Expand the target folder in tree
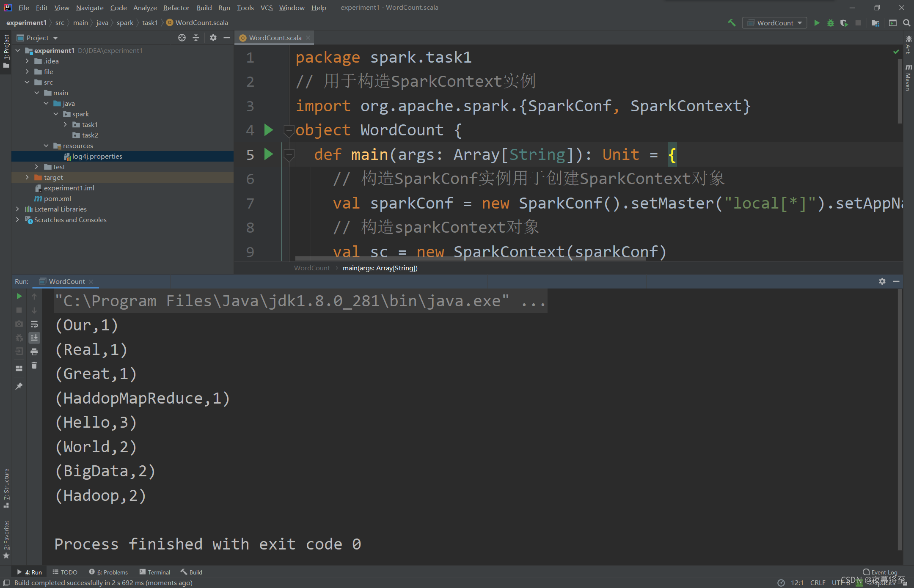 click(27, 177)
